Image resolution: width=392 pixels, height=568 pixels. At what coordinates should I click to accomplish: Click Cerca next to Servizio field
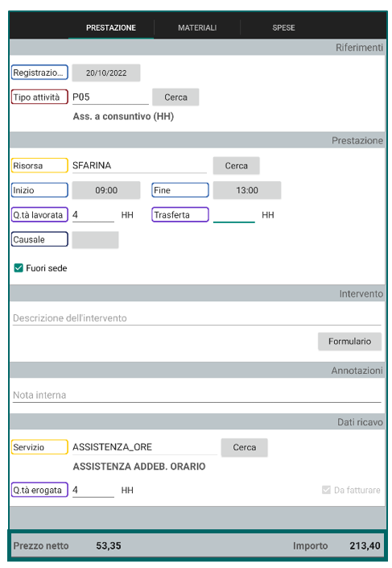coord(245,447)
